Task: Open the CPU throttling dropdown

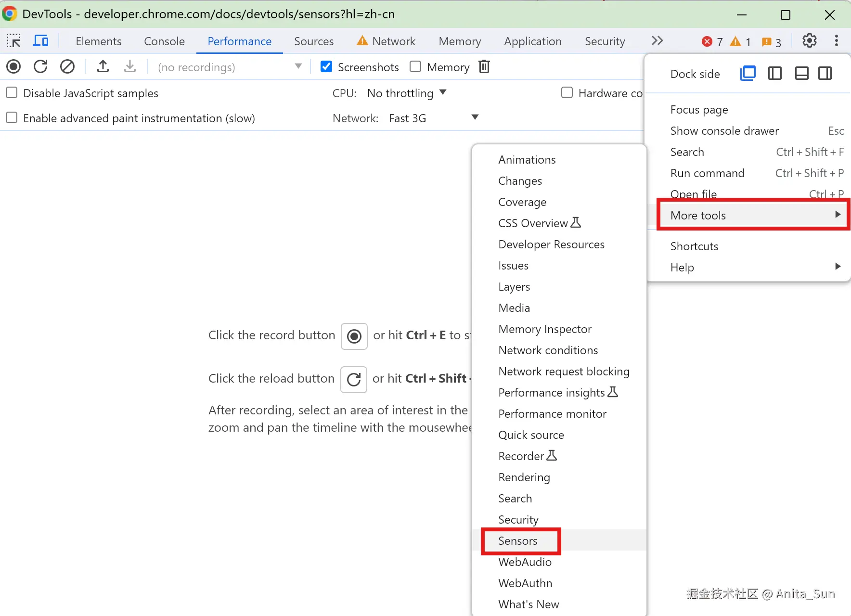Action: point(407,93)
